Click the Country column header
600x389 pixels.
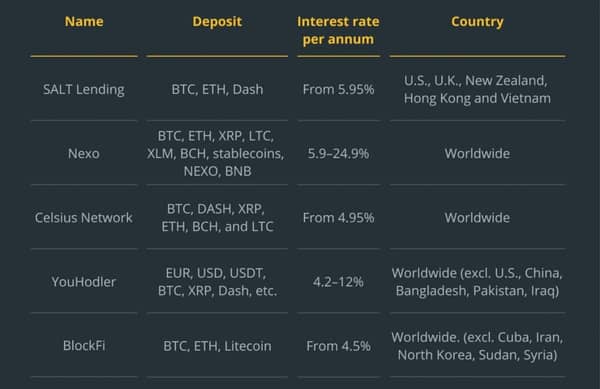[x=477, y=21]
